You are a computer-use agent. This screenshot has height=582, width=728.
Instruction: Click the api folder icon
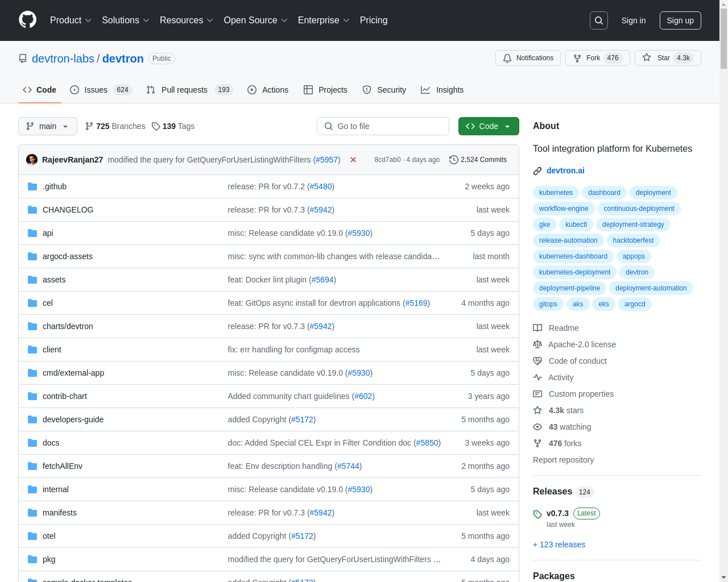click(32, 233)
